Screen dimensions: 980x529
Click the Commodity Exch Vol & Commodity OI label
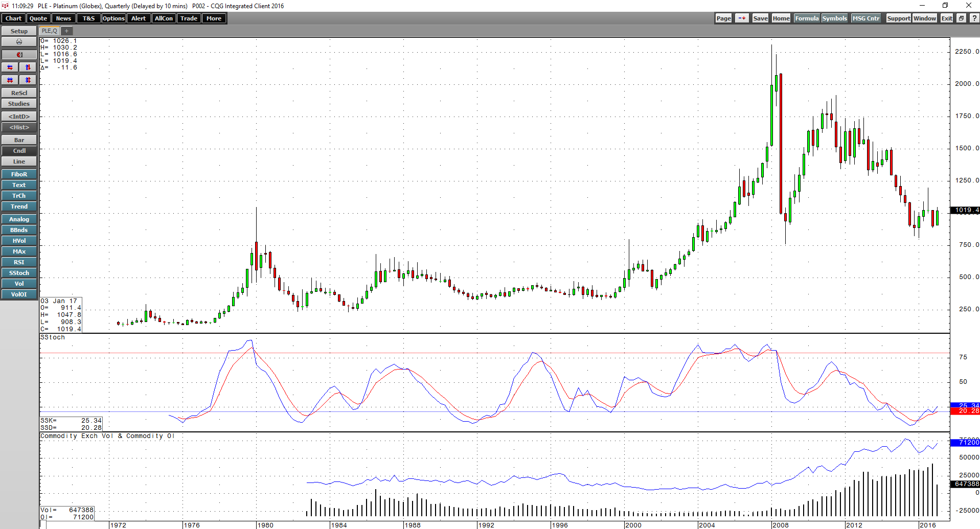[107, 436]
